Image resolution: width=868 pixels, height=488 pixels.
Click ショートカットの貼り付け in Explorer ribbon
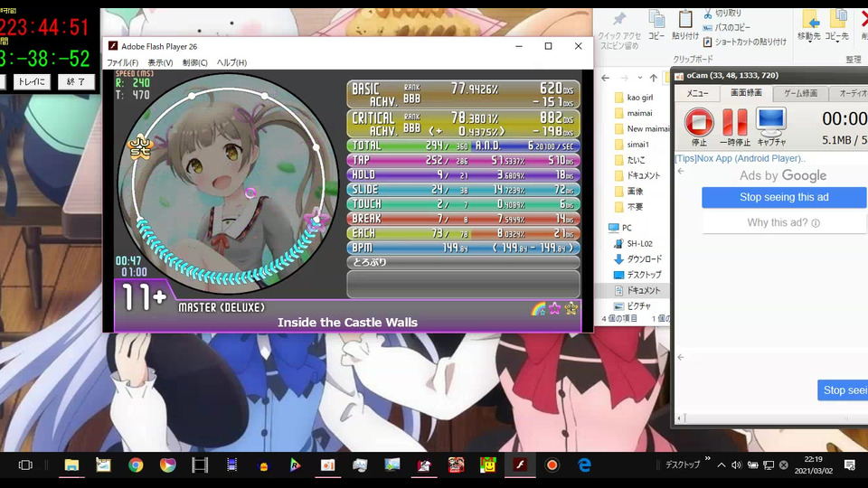(744, 42)
